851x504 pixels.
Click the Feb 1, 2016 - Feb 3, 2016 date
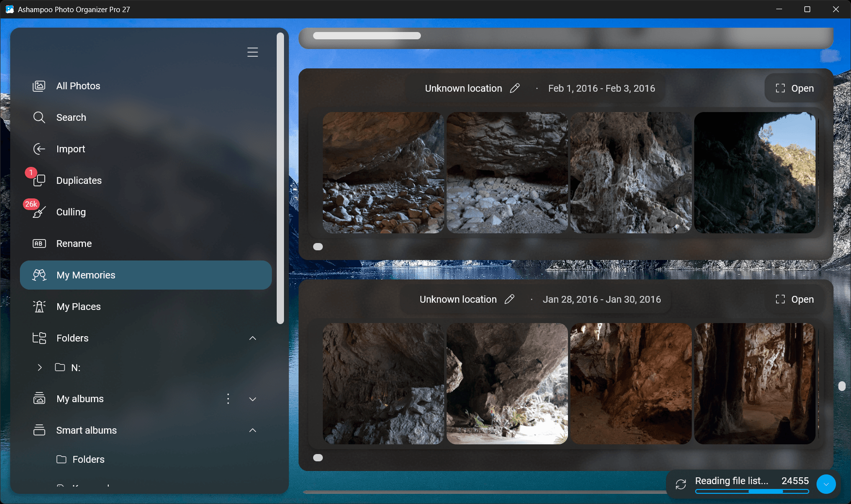pyautogui.click(x=601, y=88)
